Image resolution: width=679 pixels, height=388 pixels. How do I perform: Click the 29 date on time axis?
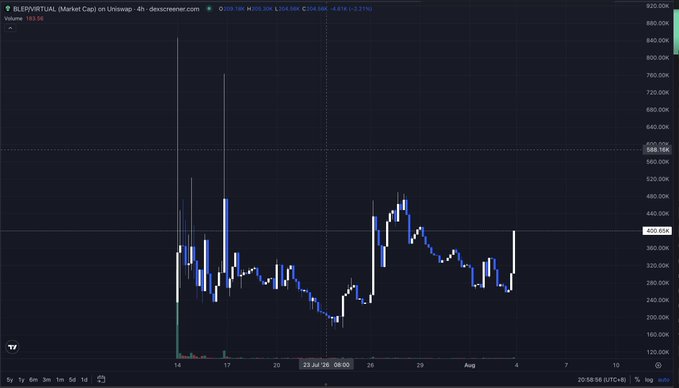click(x=420, y=365)
